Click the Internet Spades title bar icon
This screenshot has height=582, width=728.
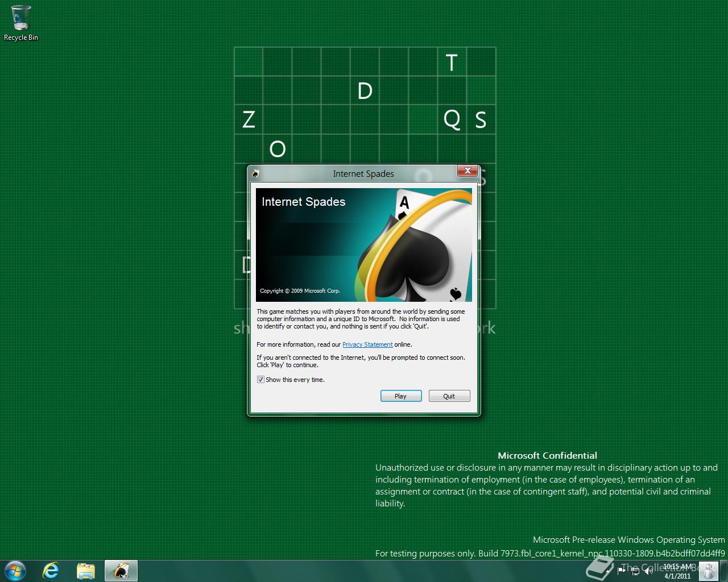point(256,174)
